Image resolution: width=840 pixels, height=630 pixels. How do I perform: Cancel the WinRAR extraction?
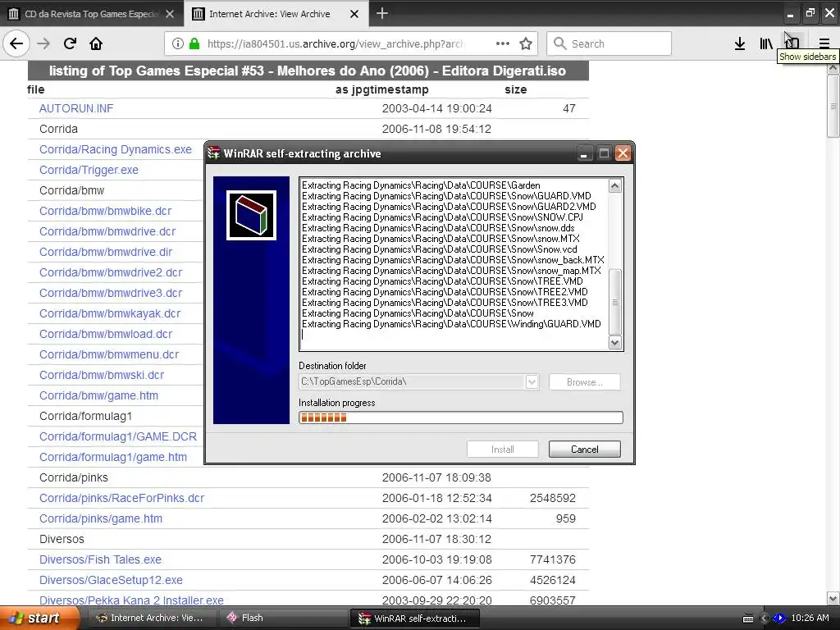click(x=584, y=450)
